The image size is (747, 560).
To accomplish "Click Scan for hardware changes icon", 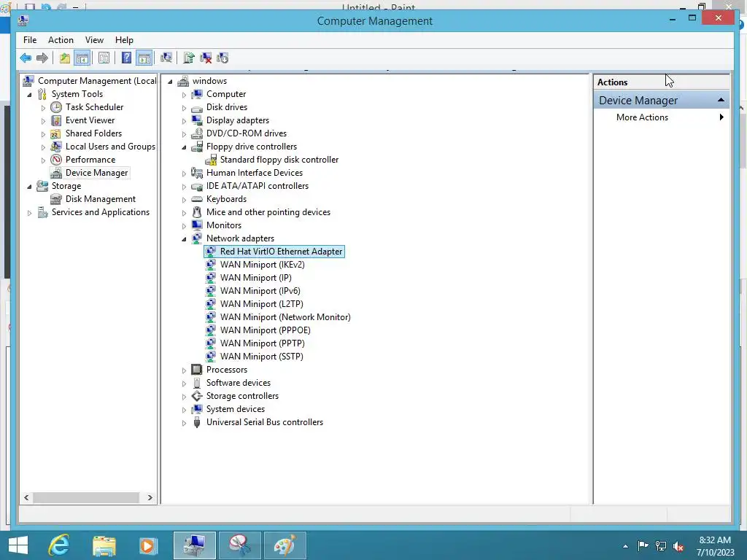I will 166,58.
